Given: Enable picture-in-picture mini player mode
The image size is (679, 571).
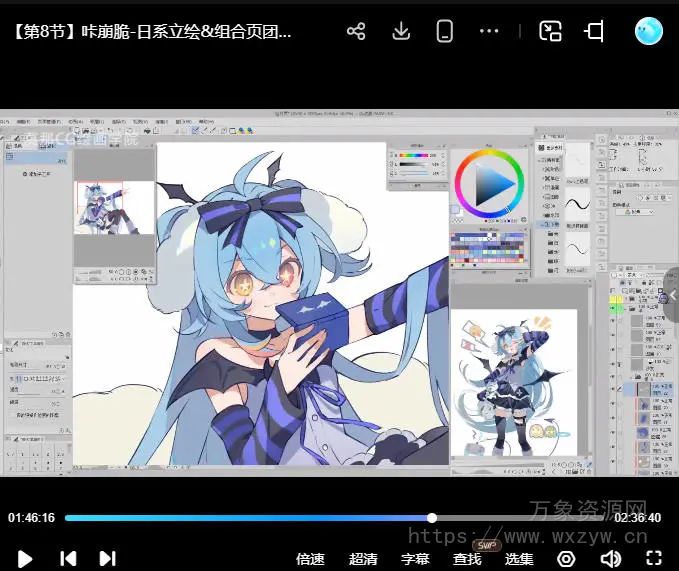Looking at the screenshot, I should 550,31.
